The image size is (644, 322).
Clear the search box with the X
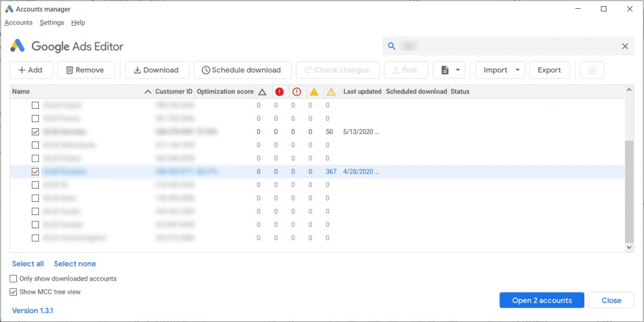click(625, 47)
